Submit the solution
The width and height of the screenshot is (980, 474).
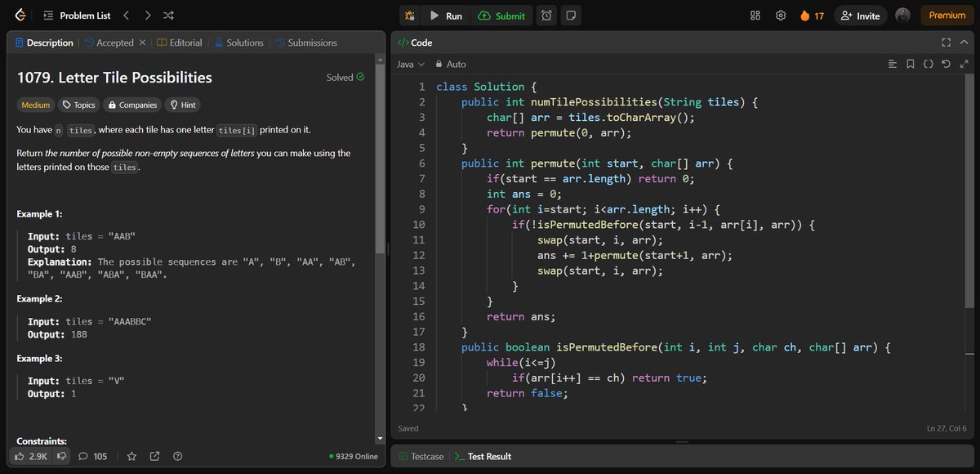pos(502,16)
